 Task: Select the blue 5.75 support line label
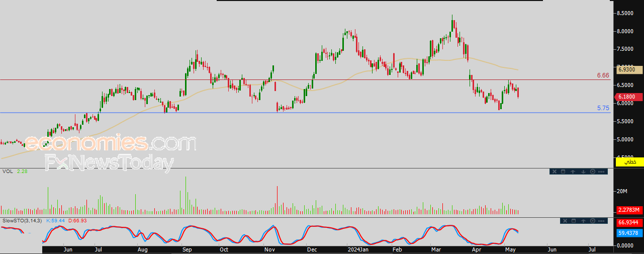click(x=603, y=108)
